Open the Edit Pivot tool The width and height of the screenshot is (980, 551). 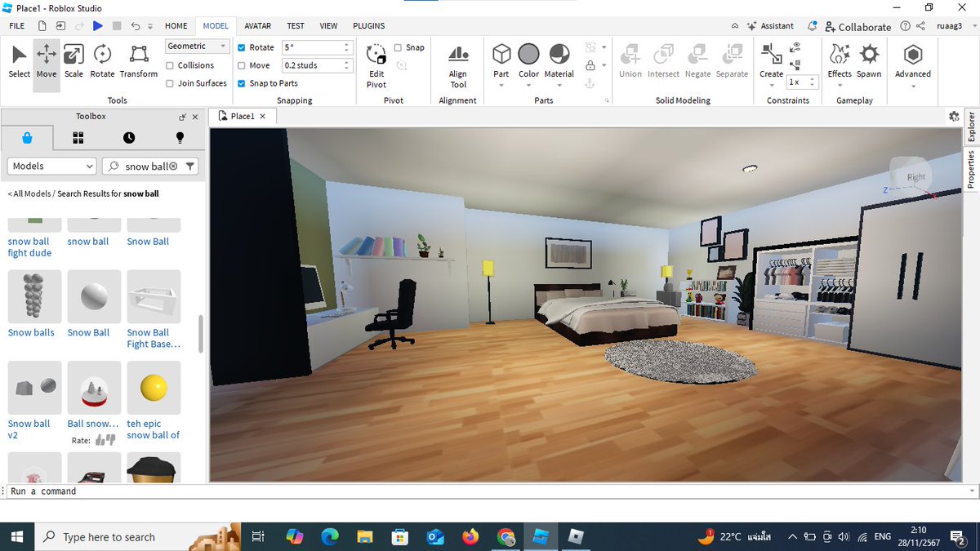click(376, 65)
